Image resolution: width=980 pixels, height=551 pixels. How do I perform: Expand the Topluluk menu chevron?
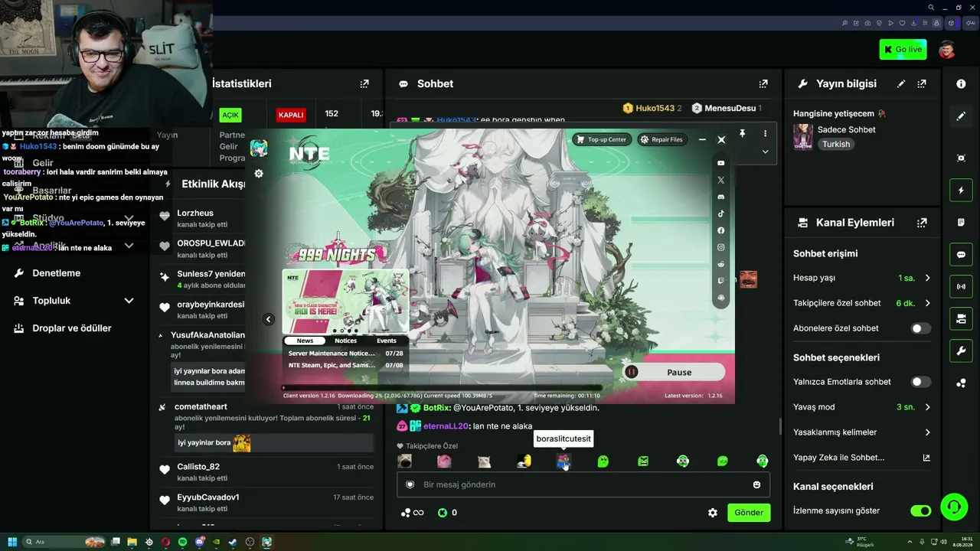click(129, 301)
